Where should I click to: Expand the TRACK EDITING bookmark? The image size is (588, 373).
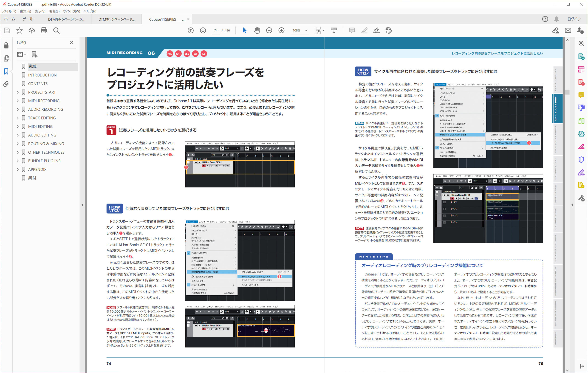18,118
